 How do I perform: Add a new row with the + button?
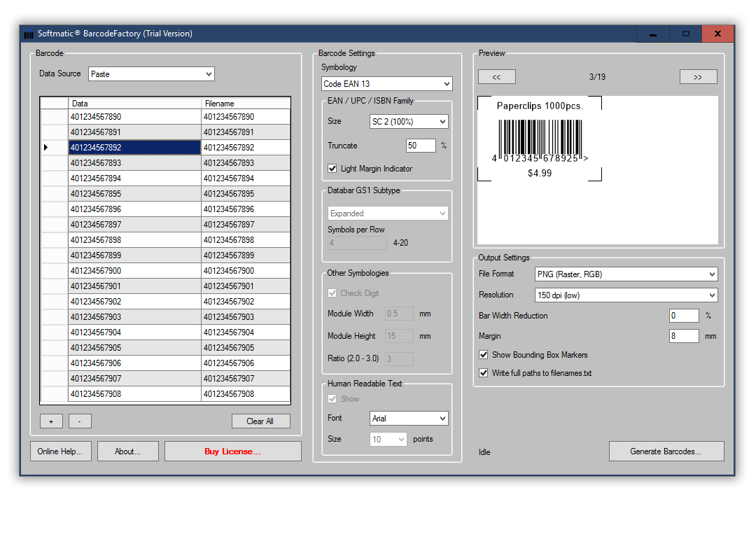pyautogui.click(x=50, y=421)
